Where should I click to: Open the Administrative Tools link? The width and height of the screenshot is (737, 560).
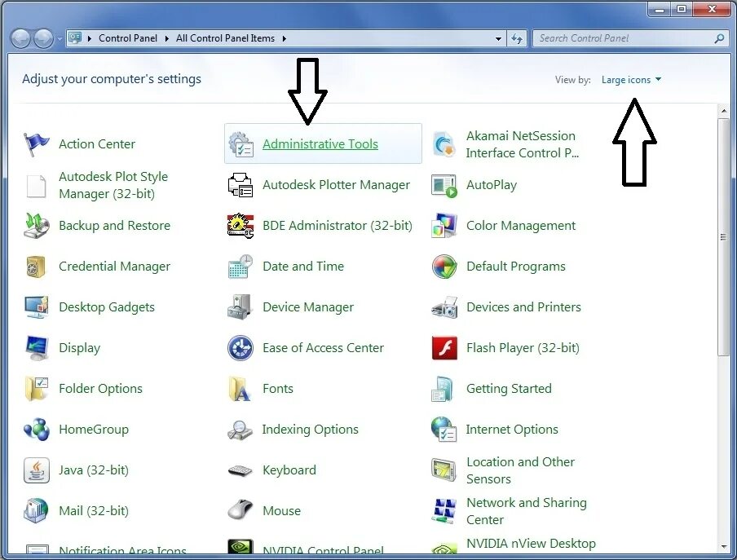320,144
